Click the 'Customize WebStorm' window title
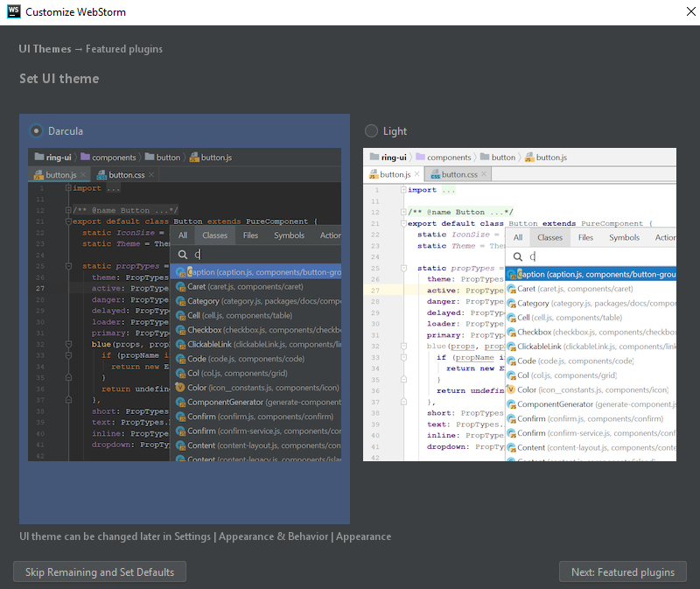Viewport: 700px width, 589px height. (75, 12)
